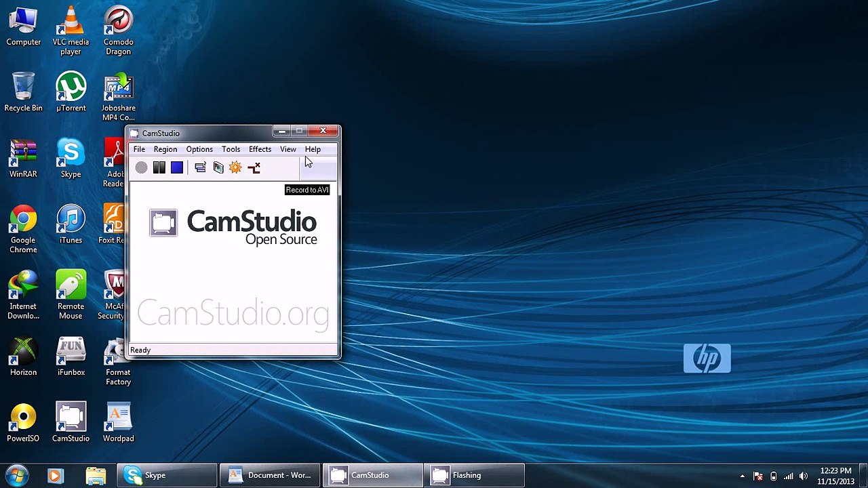Click the Record to AVI/Flash toggle icon
Image resolution: width=868 pixels, height=488 pixels.
pos(218,167)
